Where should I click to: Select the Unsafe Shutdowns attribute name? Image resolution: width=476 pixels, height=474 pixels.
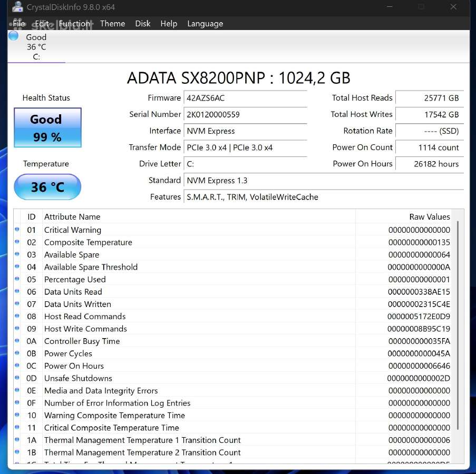[78, 379]
